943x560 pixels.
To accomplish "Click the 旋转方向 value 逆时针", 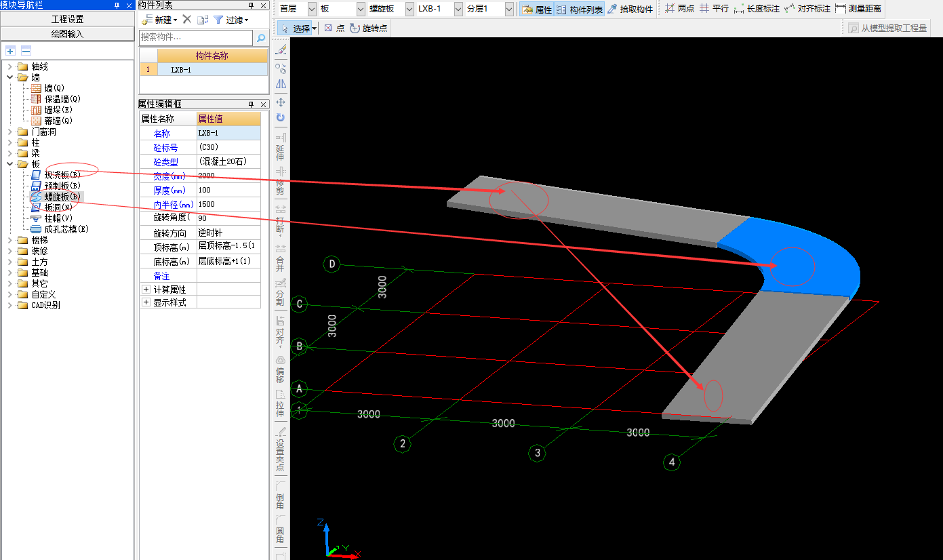I will 228,233.
